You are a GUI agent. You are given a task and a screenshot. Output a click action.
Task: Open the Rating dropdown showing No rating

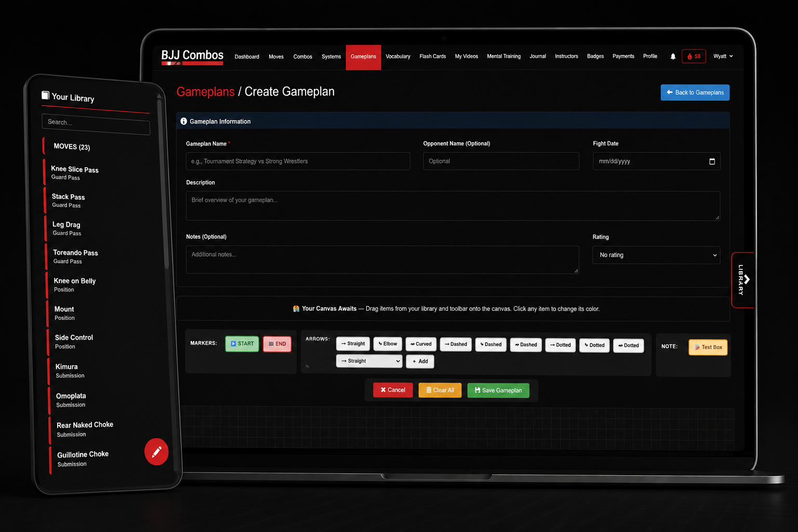pos(656,255)
